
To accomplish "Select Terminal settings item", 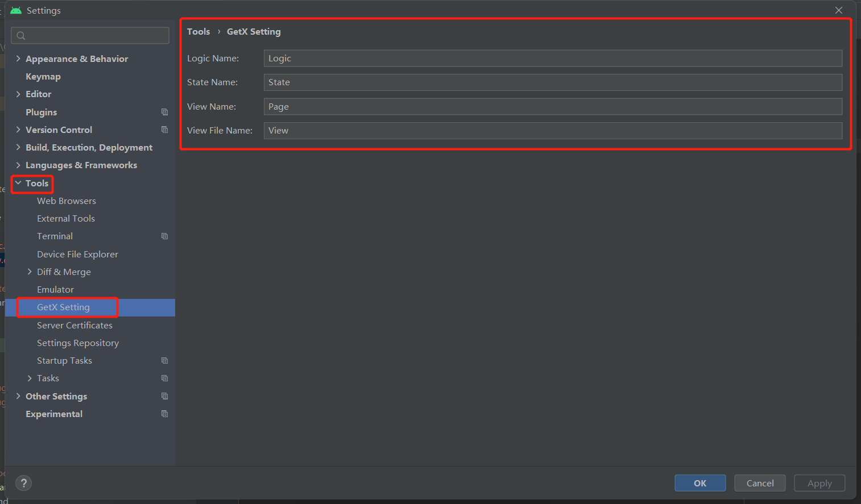I will [x=55, y=236].
